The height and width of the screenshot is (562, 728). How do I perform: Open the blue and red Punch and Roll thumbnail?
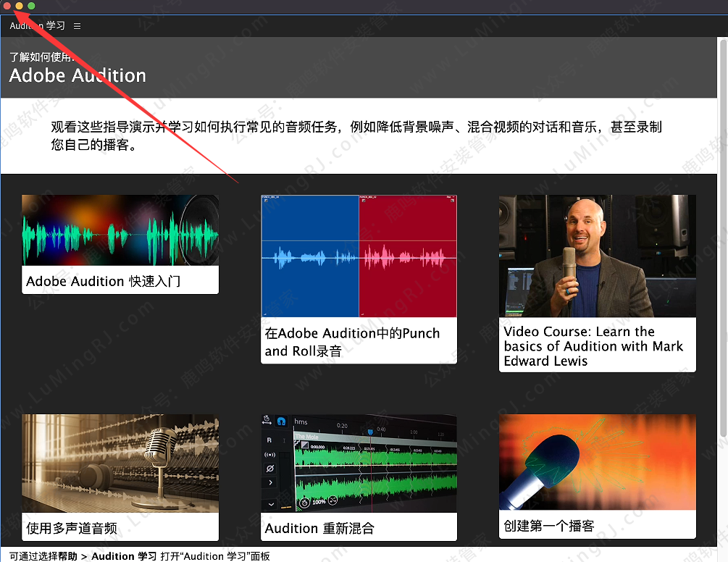pyautogui.click(x=359, y=256)
